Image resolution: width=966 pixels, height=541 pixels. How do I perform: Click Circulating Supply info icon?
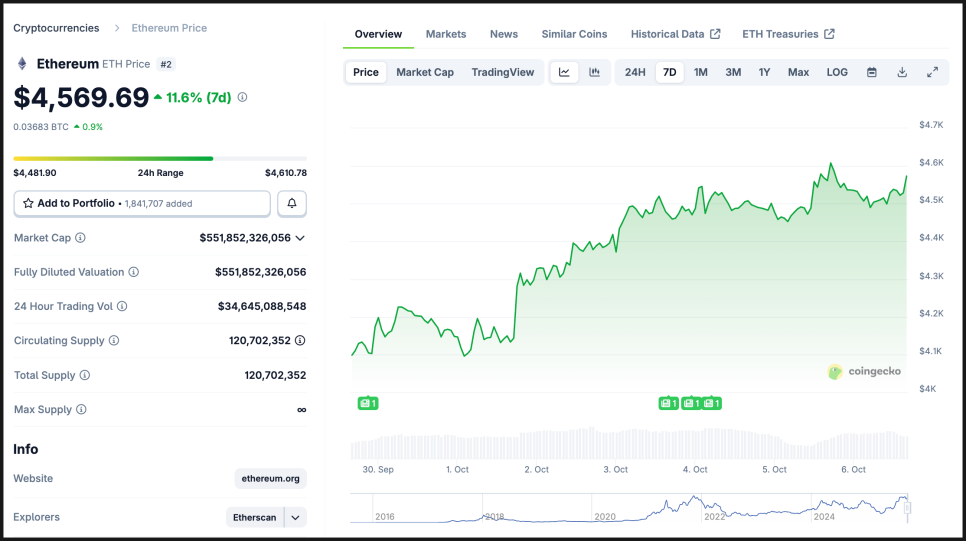[x=114, y=341]
